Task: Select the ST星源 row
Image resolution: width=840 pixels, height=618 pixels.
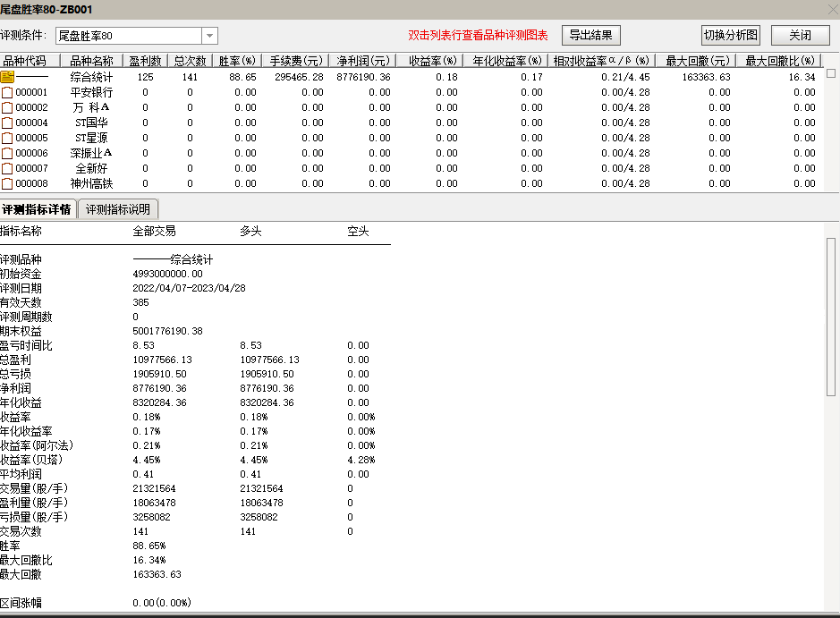Action: click(412, 138)
